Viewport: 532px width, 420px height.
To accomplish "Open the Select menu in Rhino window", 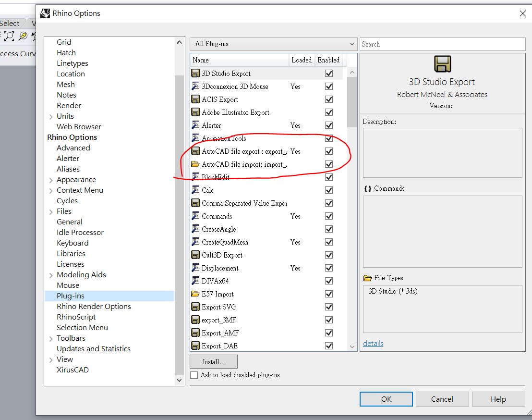I will pyautogui.click(x=10, y=24).
